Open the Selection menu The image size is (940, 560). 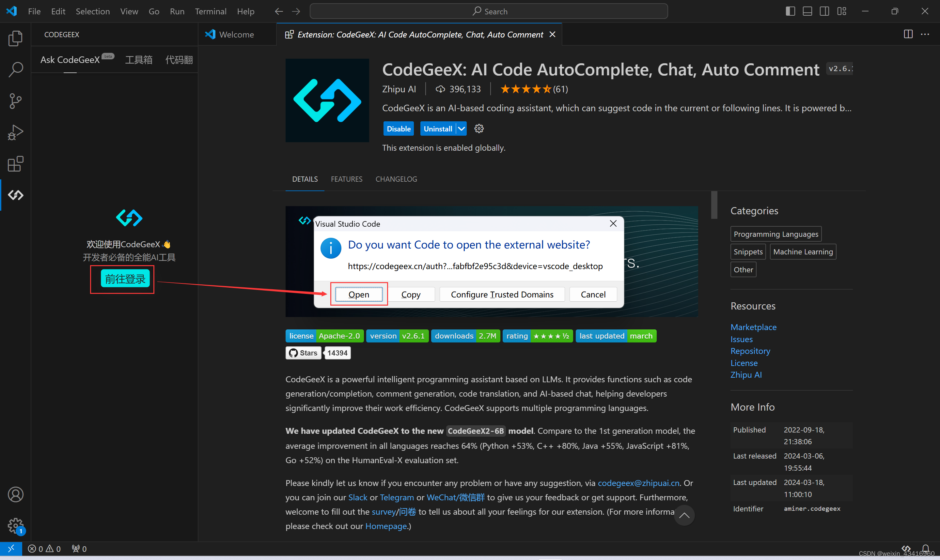point(92,11)
